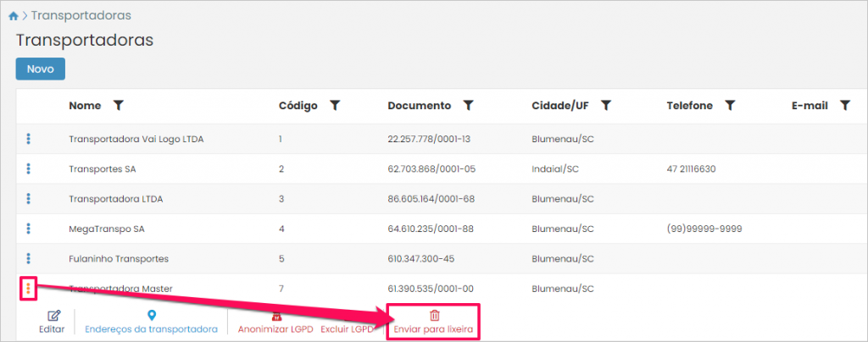Open the Cidade/UF filter icon
The width and height of the screenshot is (868, 342).
pyautogui.click(x=606, y=106)
